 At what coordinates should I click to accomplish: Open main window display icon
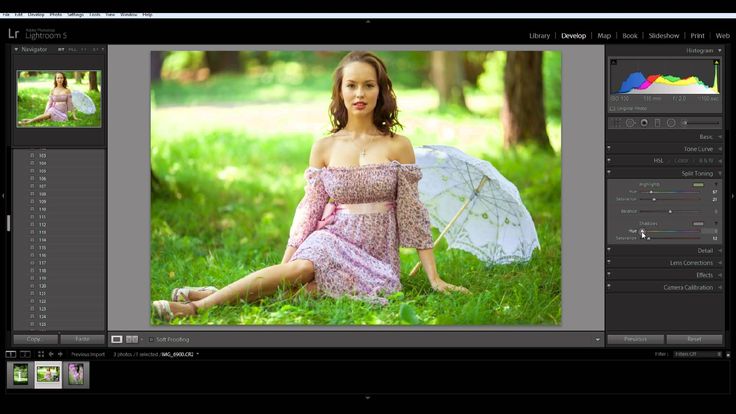pyautogui.click(x=11, y=354)
